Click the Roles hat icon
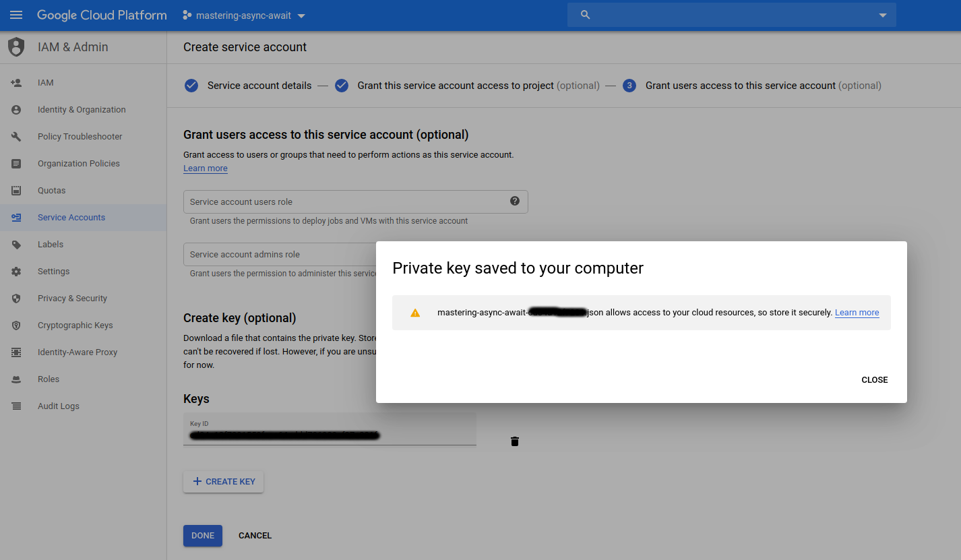961x560 pixels. (x=16, y=379)
